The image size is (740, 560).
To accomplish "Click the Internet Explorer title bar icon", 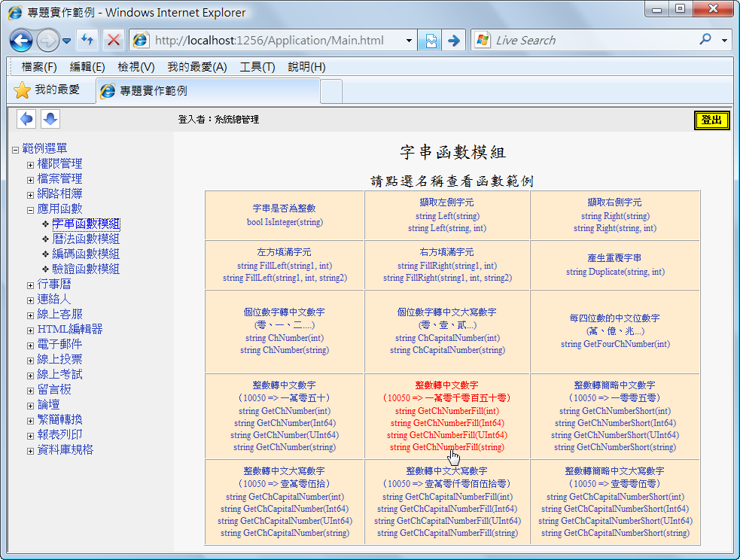I will (x=15, y=12).
